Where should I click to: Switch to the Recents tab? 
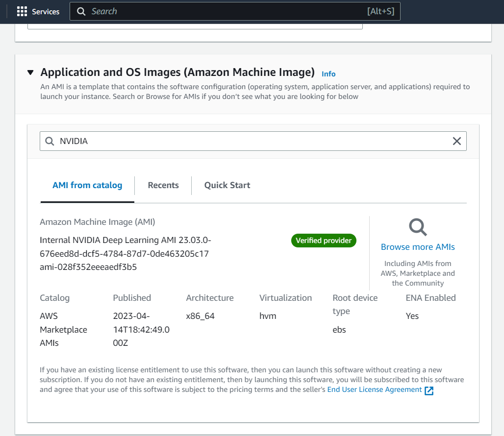163,185
